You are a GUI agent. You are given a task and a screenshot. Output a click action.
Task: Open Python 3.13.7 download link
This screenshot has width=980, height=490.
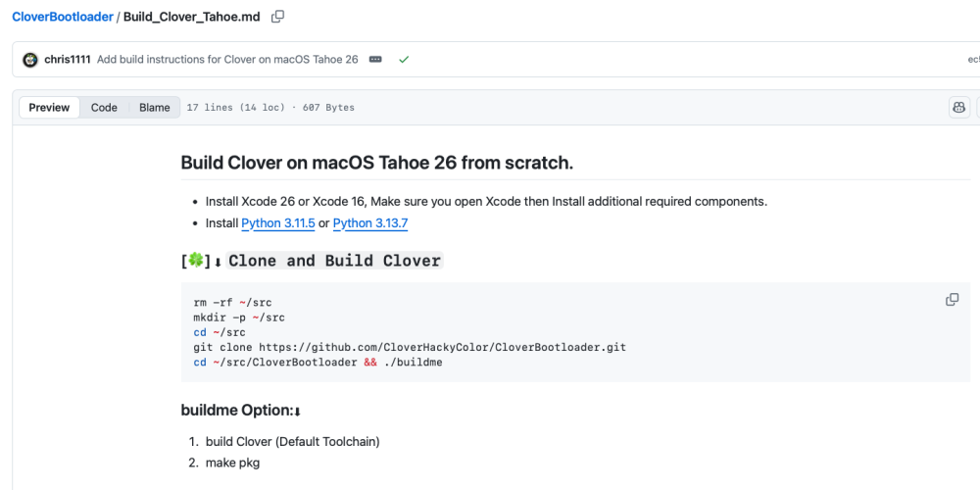point(370,223)
